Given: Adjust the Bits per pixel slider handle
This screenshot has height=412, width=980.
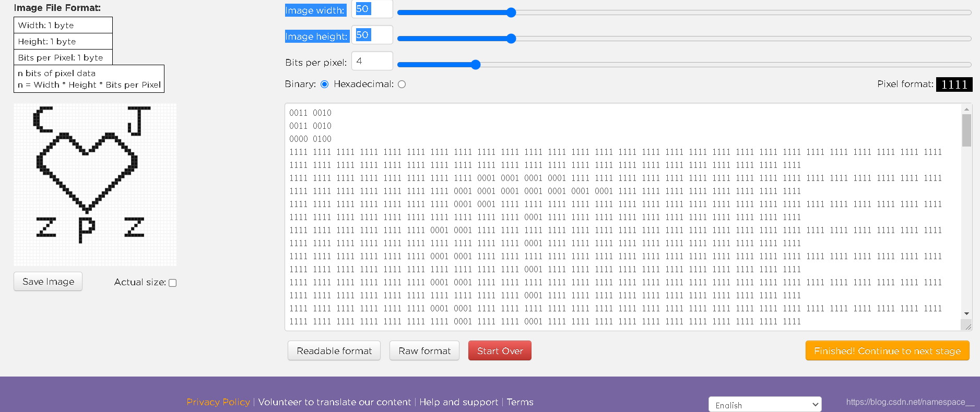Looking at the screenshot, I should (x=475, y=65).
